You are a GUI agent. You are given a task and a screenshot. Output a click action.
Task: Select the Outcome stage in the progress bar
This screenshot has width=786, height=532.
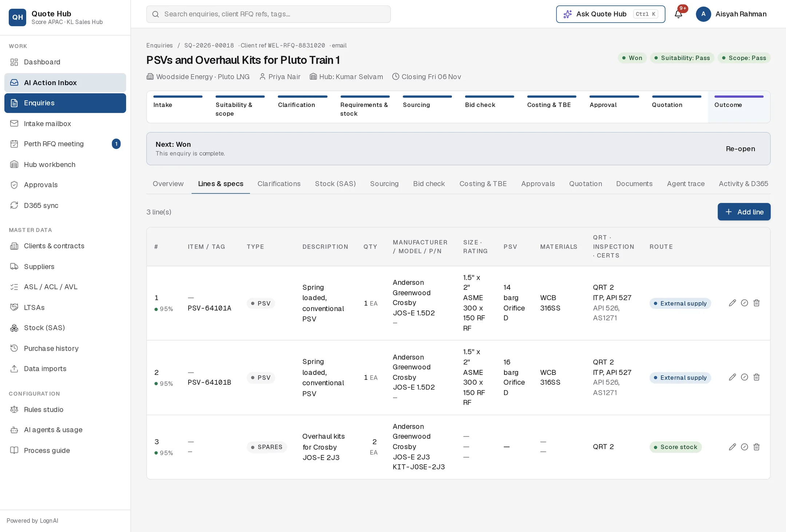739,107
